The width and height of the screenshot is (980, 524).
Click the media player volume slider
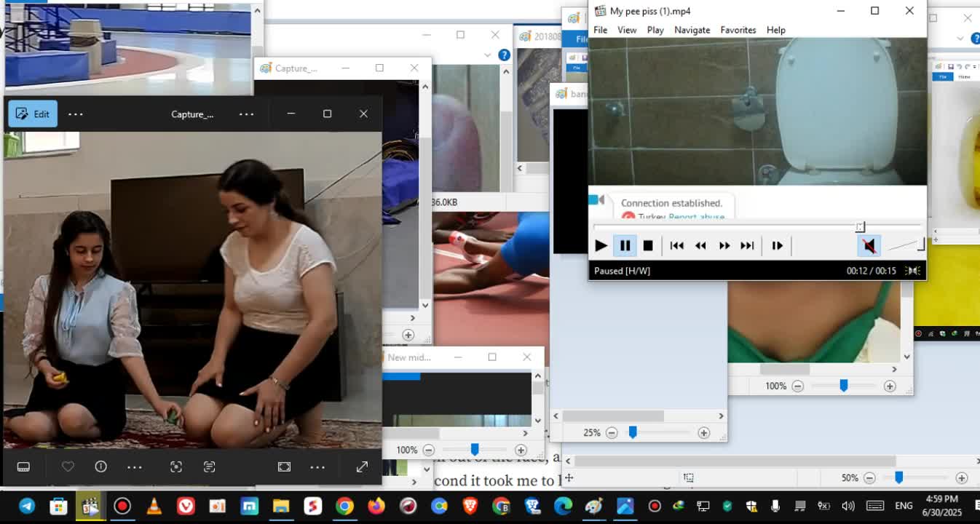tap(905, 245)
